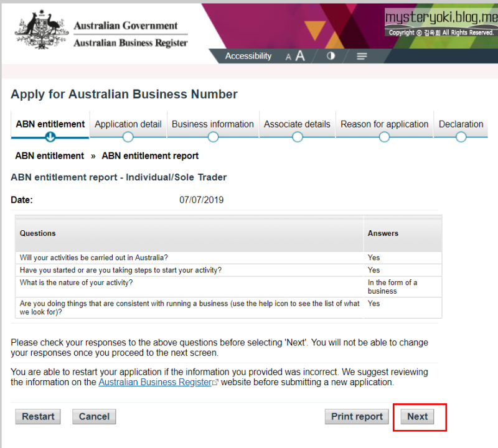Click the Reason for application step circle
Viewport: 498px width, 448px height.
[384, 137]
